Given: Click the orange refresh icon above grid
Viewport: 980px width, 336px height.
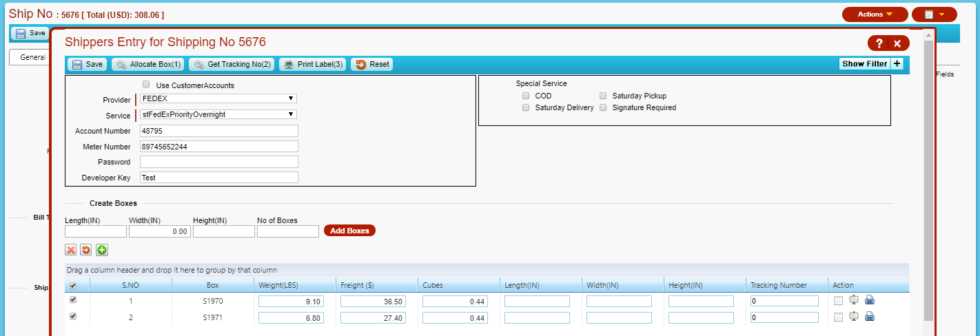Looking at the screenshot, I should [x=86, y=250].
